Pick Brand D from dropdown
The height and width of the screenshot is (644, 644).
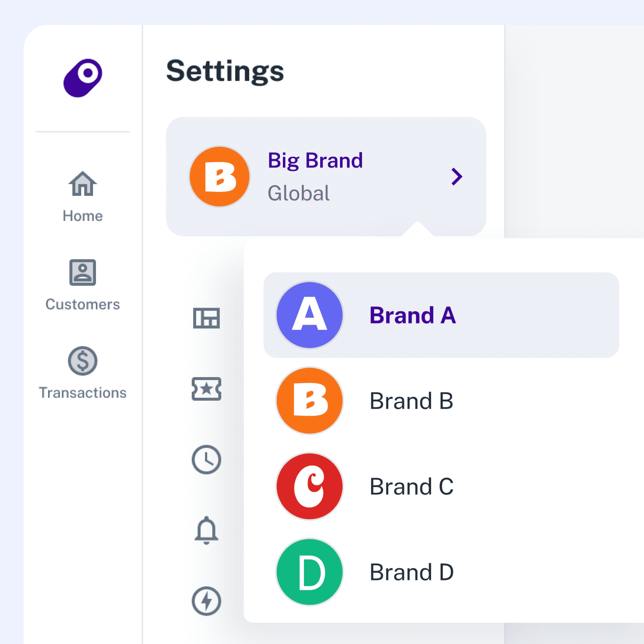pos(411,572)
